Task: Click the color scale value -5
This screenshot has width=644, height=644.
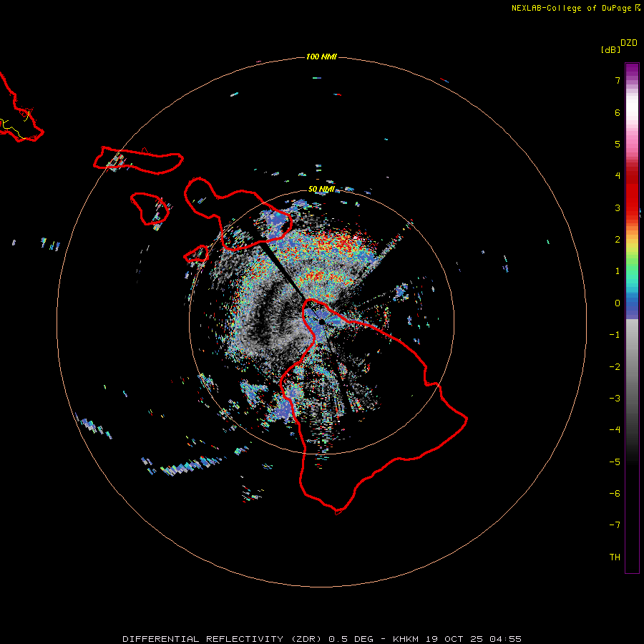Action: (615, 462)
